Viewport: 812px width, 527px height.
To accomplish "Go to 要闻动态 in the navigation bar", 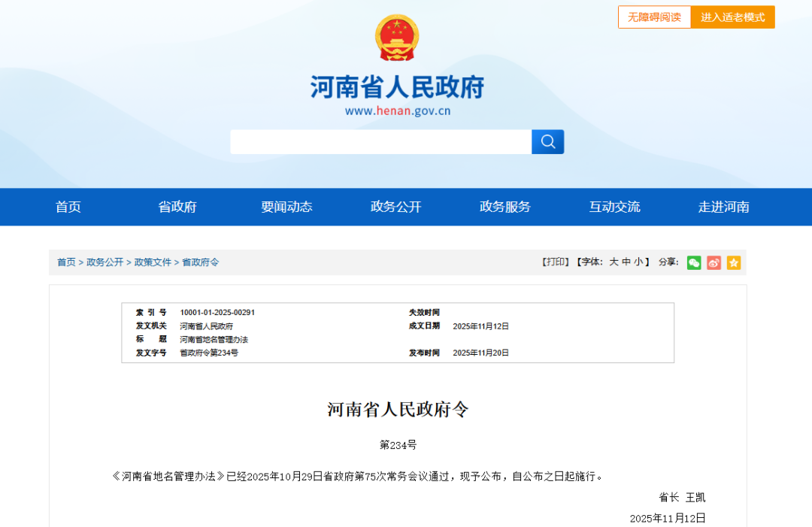I will click(286, 207).
